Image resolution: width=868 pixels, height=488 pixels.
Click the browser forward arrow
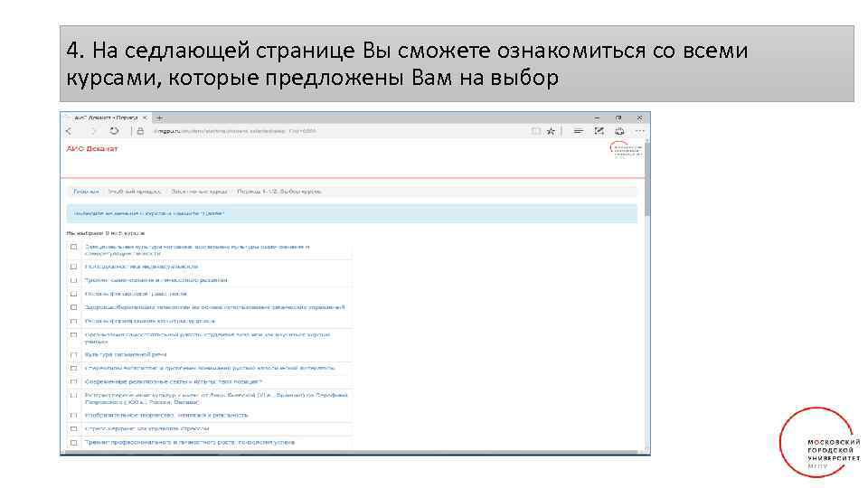(x=93, y=131)
